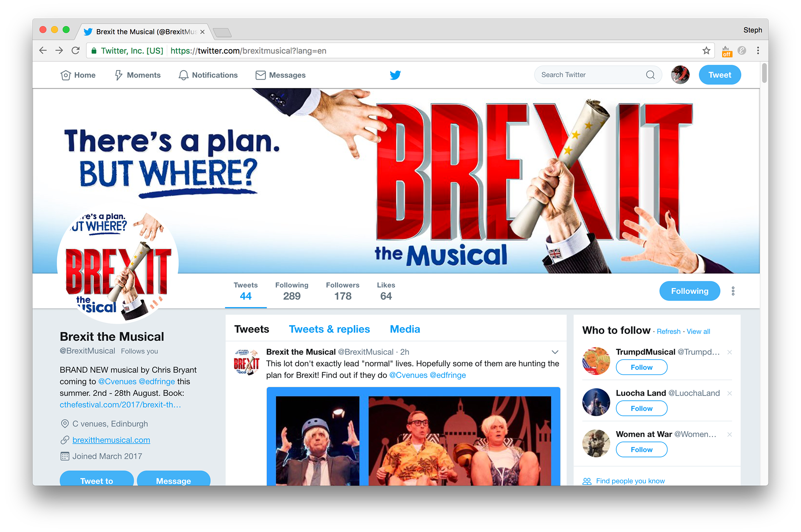The height and width of the screenshot is (532, 801).
Task: Switch to the Media tab
Action: pyautogui.click(x=405, y=329)
